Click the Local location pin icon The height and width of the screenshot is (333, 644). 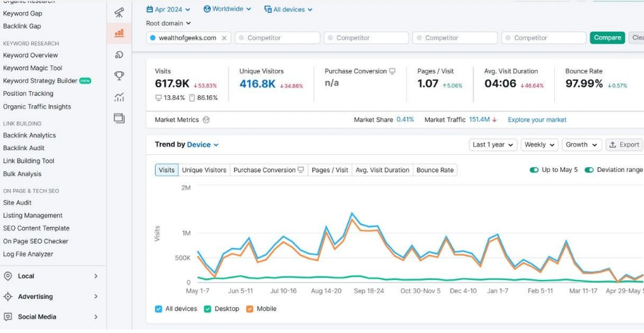(x=8, y=276)
